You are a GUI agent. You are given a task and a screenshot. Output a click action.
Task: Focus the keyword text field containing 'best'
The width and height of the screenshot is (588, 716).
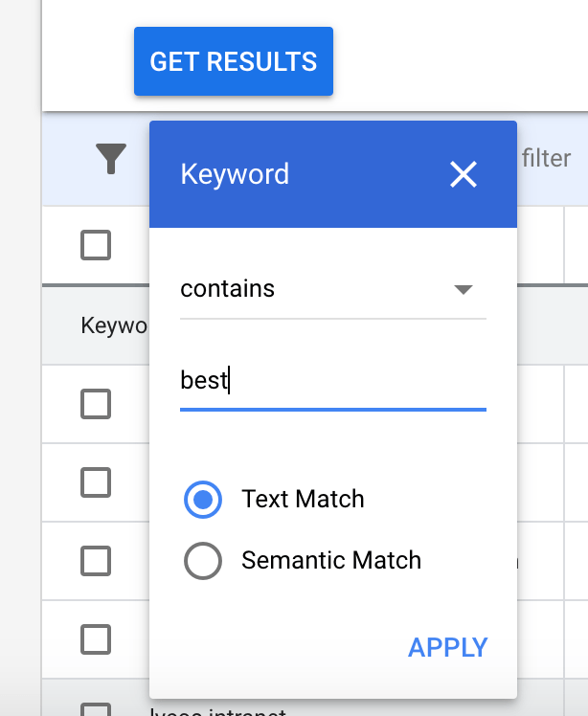click(x=332, y=381)
